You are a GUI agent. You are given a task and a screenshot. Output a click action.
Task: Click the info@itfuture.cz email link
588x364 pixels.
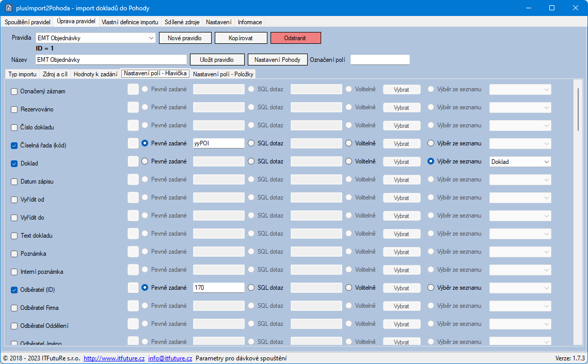(x=170, y=358)
